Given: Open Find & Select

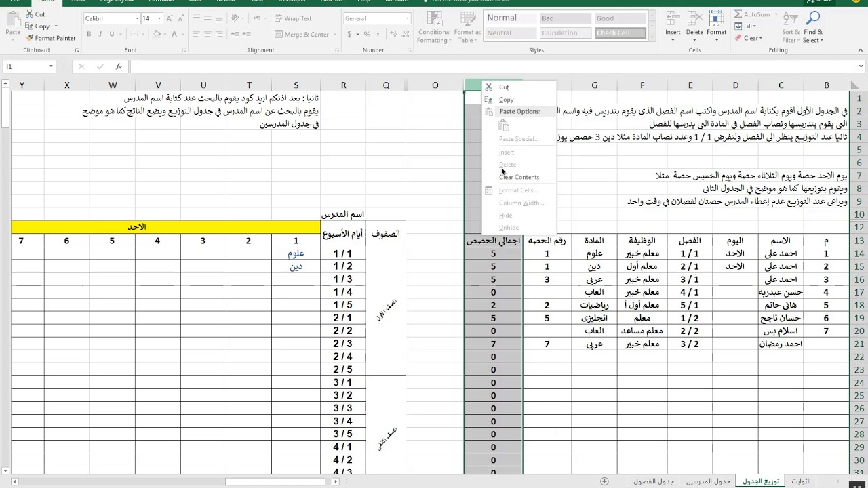Looking at the screenshot, I should point(812,27).
